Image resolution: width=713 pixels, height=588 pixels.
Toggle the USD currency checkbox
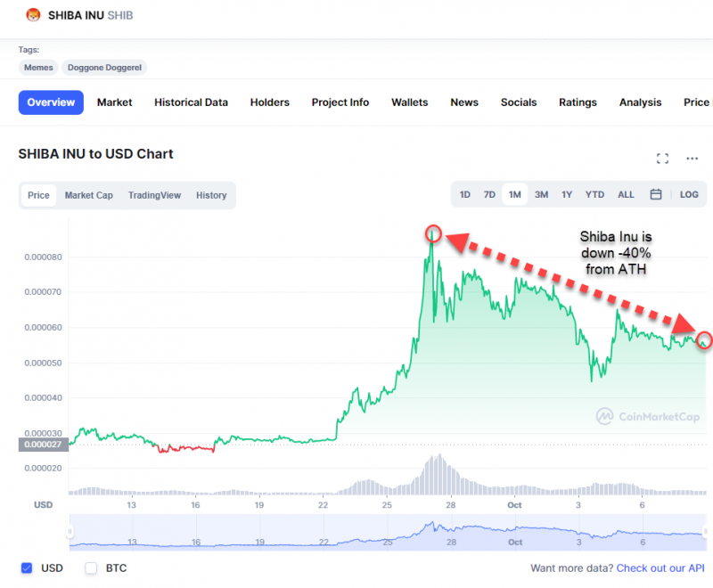pos(27,568)
